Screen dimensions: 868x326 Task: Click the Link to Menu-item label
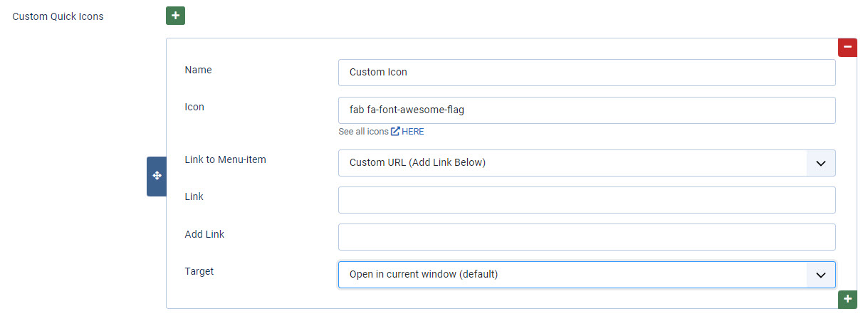coord(225,159)
